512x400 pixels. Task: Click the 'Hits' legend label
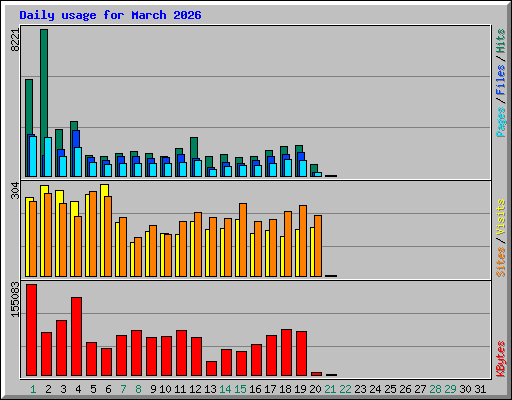point(501,41)
